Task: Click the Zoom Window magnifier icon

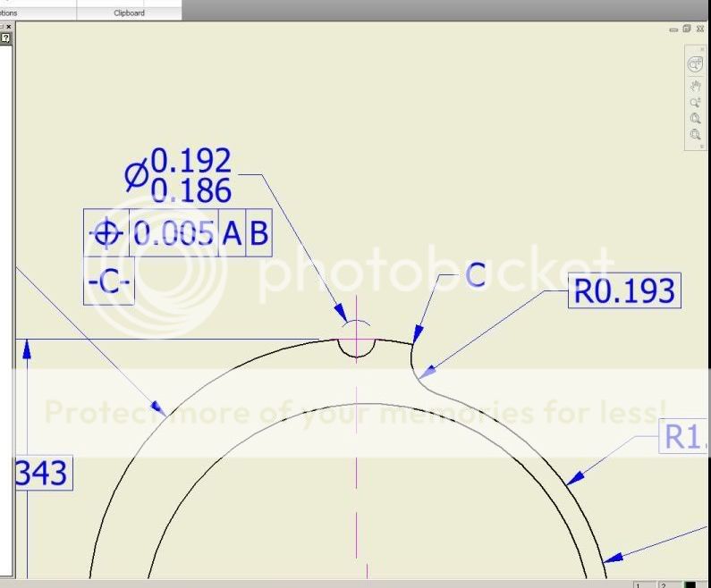Action: pos(695,119)
